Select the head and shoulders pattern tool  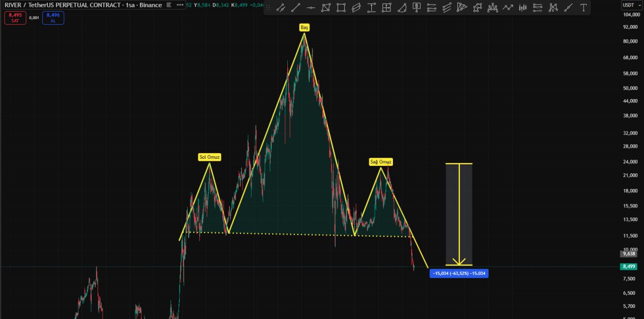click(x=493, y=8)
